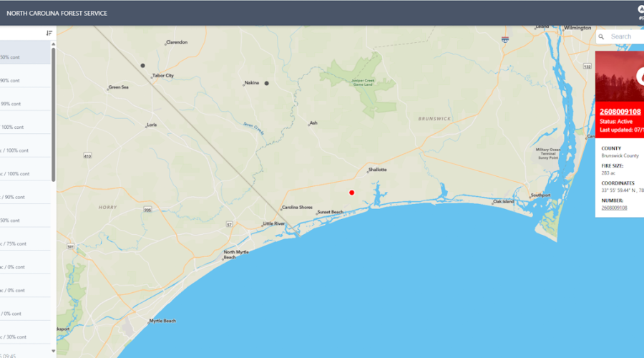Click the North Carolina Forest Service title

57,13
